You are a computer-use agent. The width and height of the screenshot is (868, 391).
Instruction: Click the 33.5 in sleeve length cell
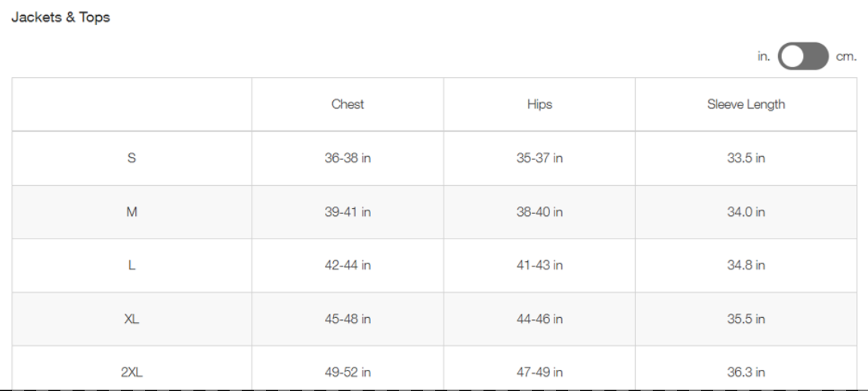(746, 159)
